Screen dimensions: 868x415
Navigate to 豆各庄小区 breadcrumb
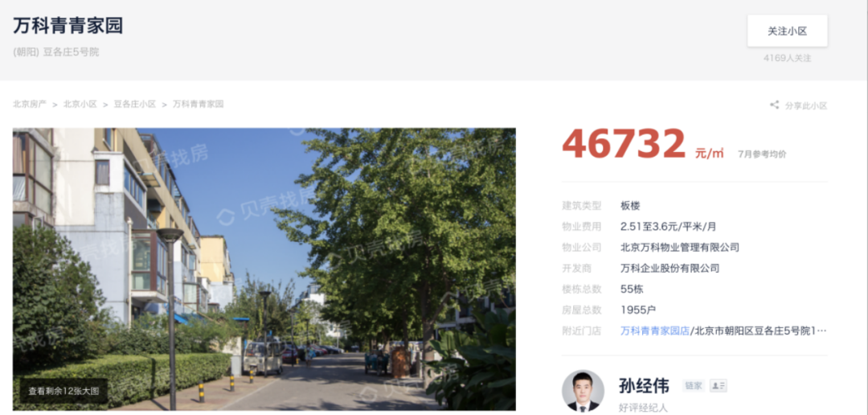135,105
